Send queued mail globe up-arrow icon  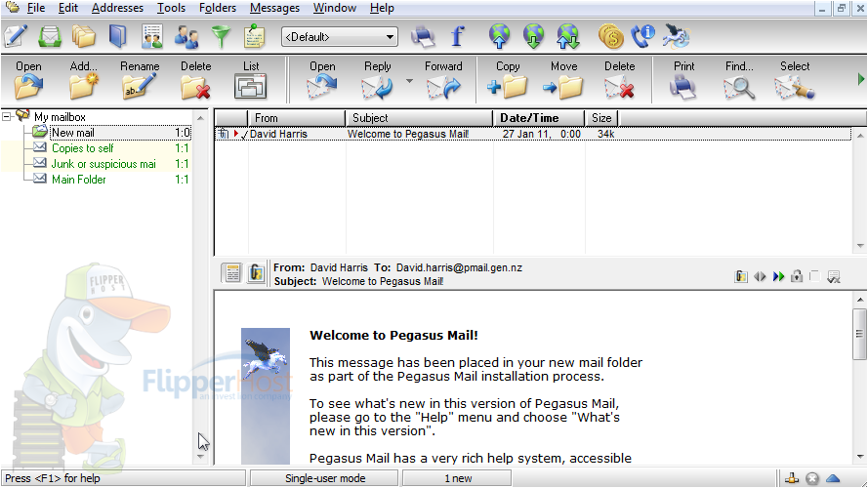click(499, 36)
